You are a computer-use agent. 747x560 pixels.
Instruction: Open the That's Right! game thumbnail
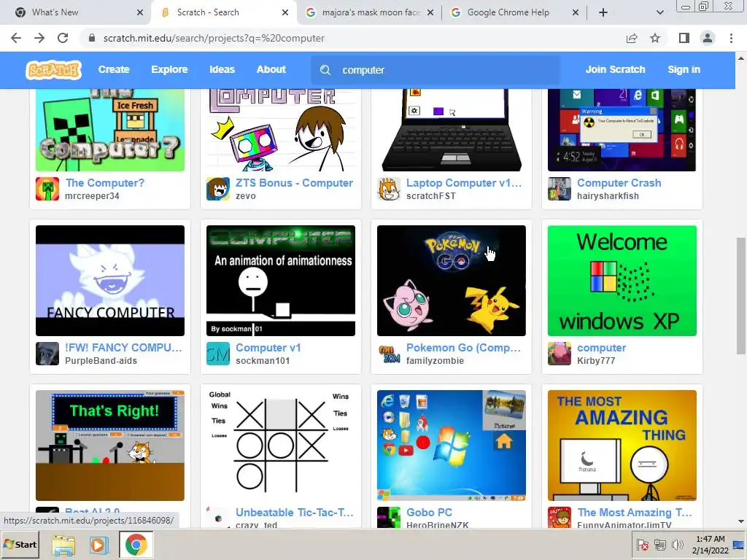(x=110, y=446)
